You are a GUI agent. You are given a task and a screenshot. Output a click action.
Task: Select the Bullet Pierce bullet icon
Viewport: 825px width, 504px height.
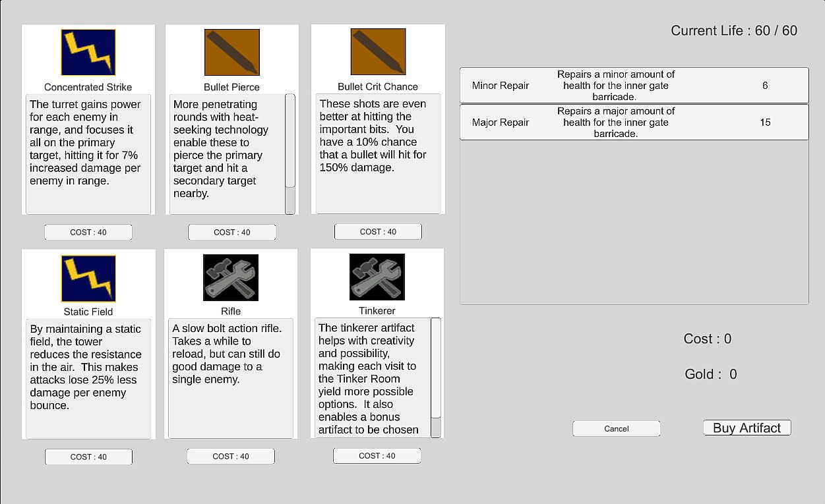point(232,52)
